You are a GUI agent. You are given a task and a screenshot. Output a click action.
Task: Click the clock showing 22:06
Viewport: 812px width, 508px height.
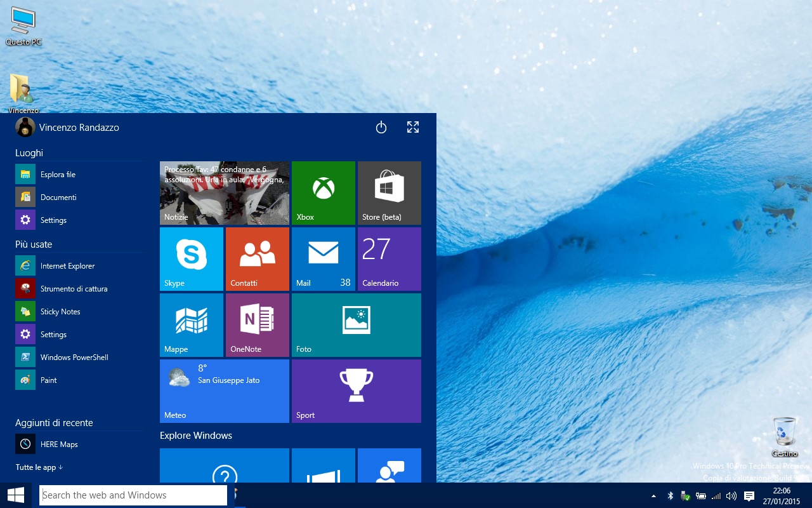[782, 496]
